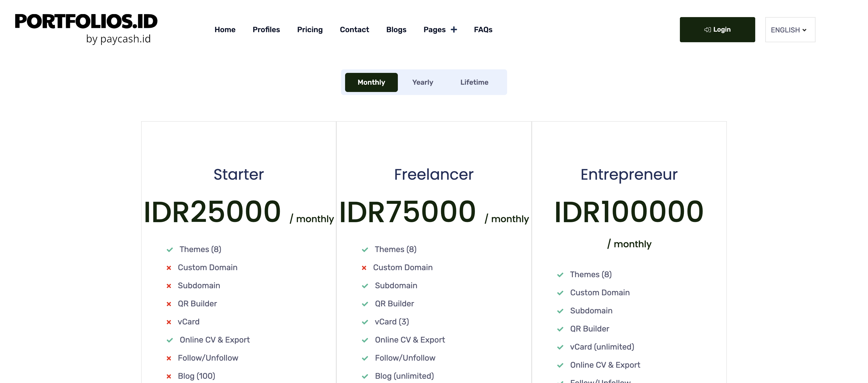Click the green check beside Freelancer Blog (unlimited)

point(365,376)
